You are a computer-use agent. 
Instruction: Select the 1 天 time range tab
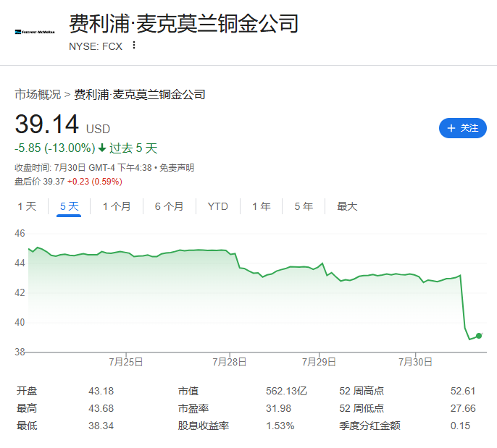27,206
